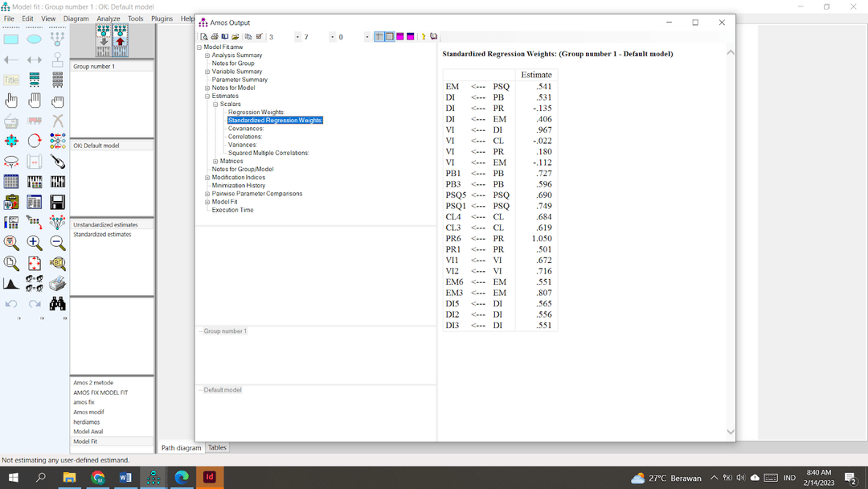Open the Diagram menu

76,18
